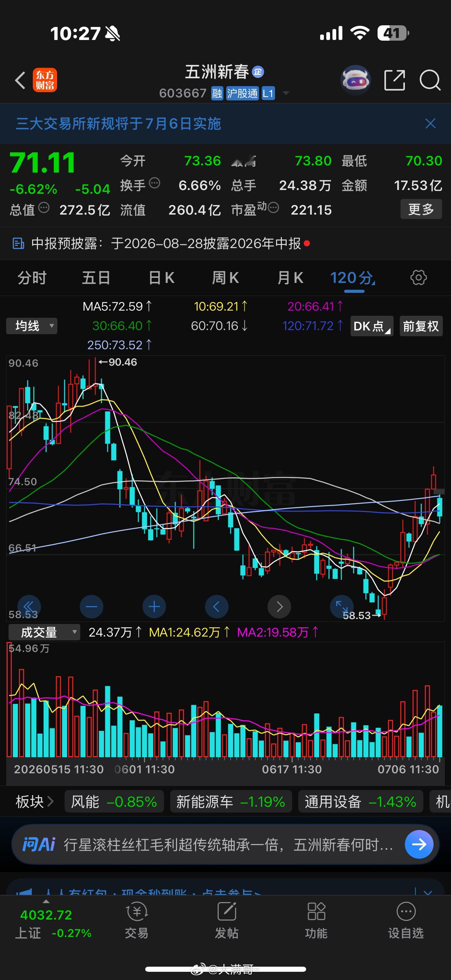Switch to the 周K tab
Screen dimensions: 451x980
click(225, 278)
